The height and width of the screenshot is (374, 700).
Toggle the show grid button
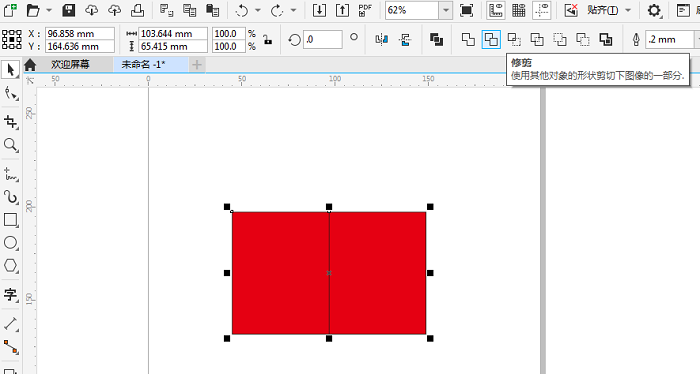pyautogui.click(x=518, y=10)
